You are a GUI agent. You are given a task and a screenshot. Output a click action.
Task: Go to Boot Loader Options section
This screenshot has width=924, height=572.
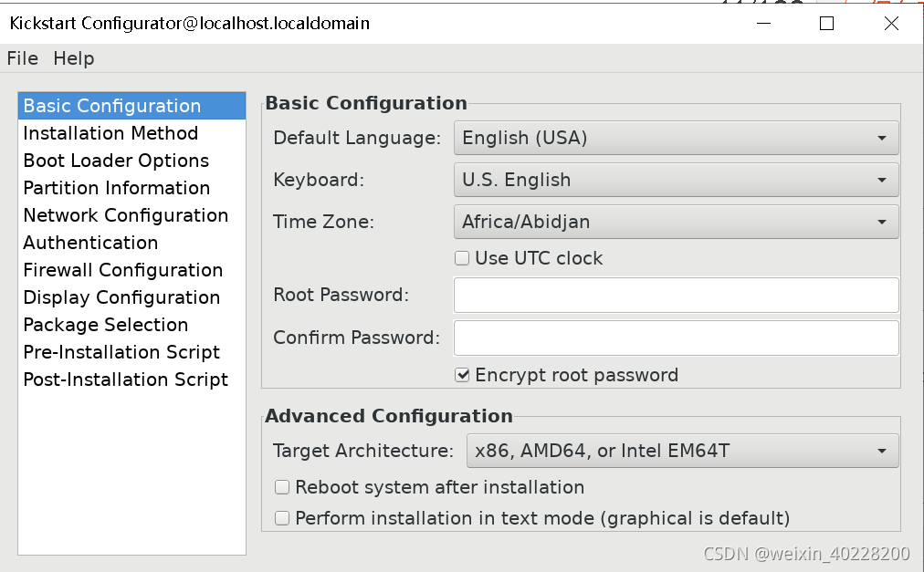click(116, 161)
